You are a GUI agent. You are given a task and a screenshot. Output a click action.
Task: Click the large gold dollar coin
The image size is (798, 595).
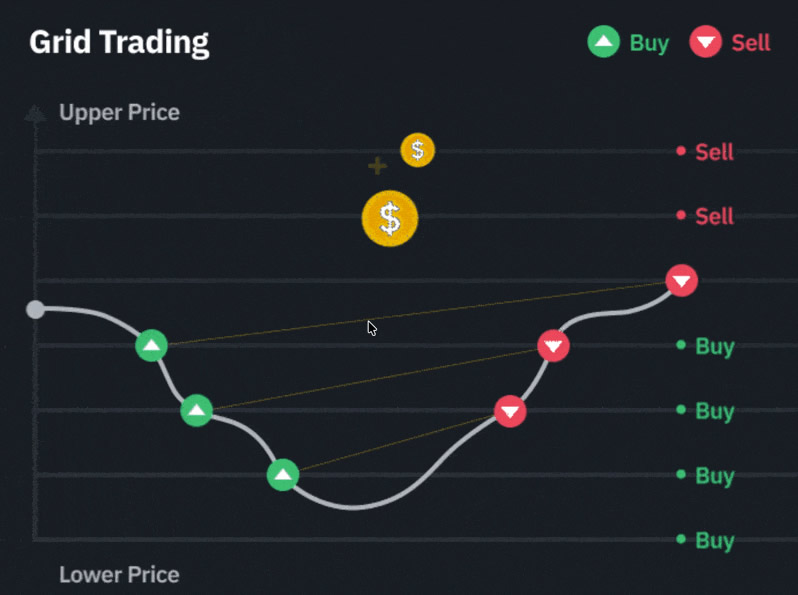click(390, 217)
